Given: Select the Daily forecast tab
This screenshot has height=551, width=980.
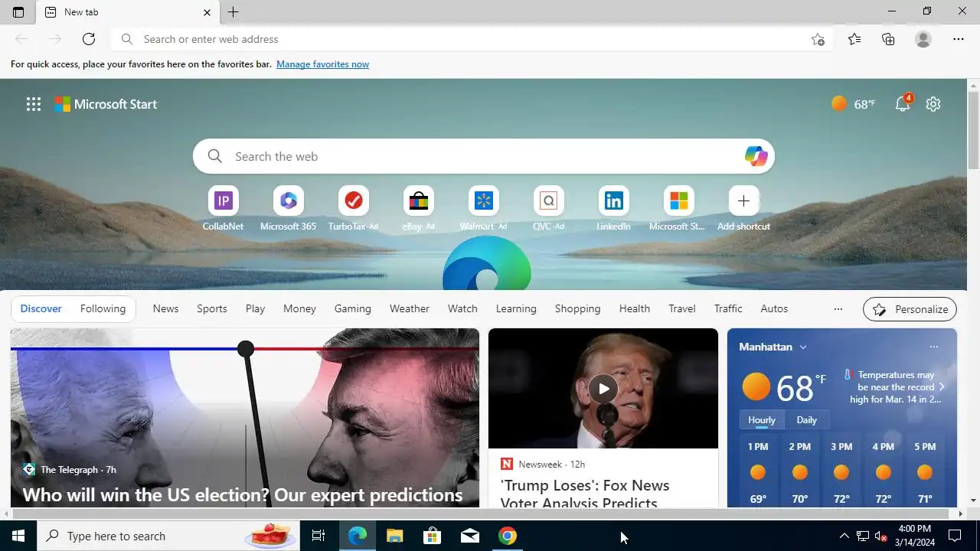Looking at the screenshot, I should pyautogui.click(x=806, y=420).
